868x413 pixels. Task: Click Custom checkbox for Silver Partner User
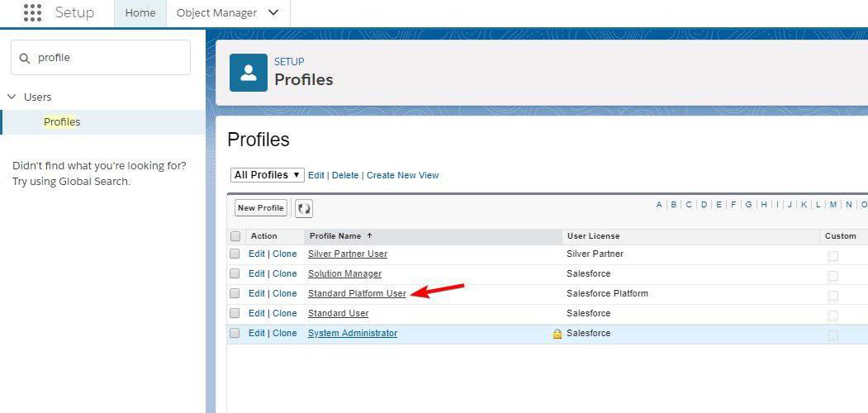tap(832, 256)
